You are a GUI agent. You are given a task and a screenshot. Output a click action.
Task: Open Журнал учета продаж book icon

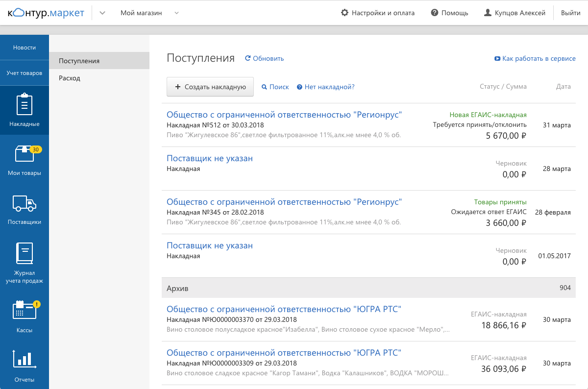click(24, 254)
